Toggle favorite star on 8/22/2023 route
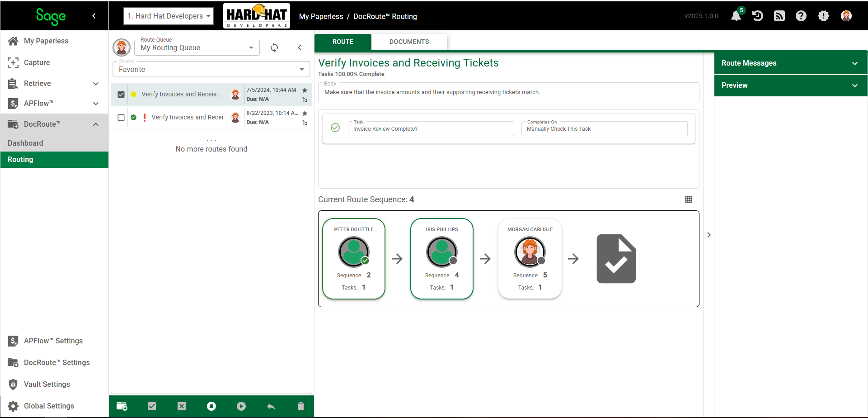Image resolution: width=868 pixels, height=418 pixels. [x=305, y=113]
